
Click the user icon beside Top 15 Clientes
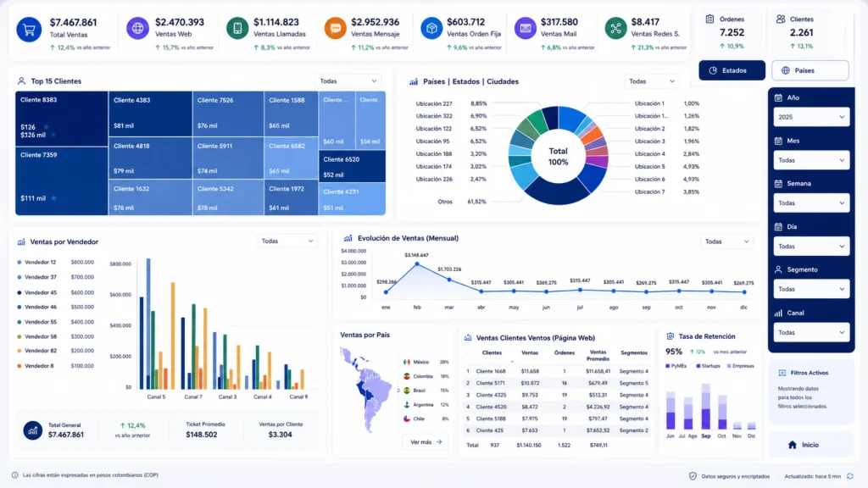click(x=21, y=80)
